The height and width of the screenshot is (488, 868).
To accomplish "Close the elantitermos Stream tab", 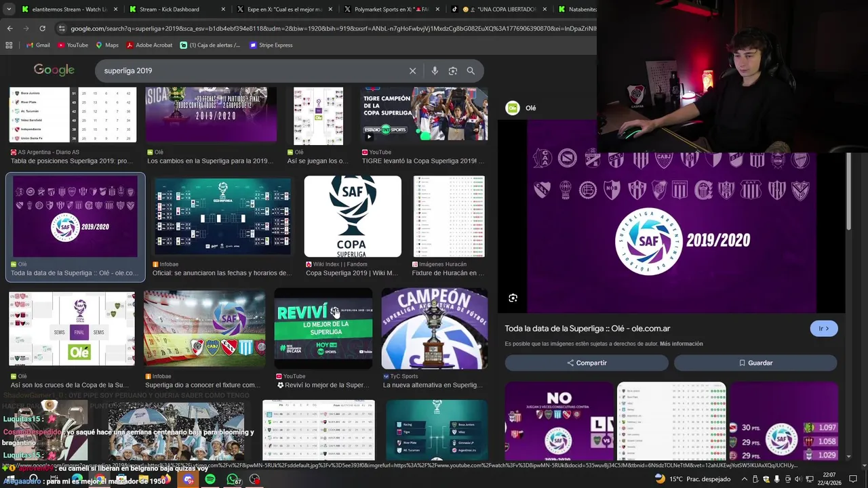I will [x=115, y=9].
